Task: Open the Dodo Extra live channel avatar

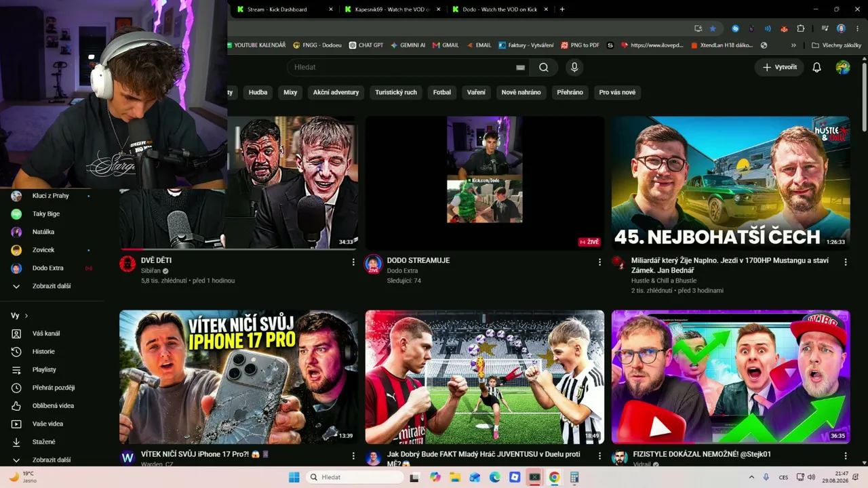Action: [373, 264]
